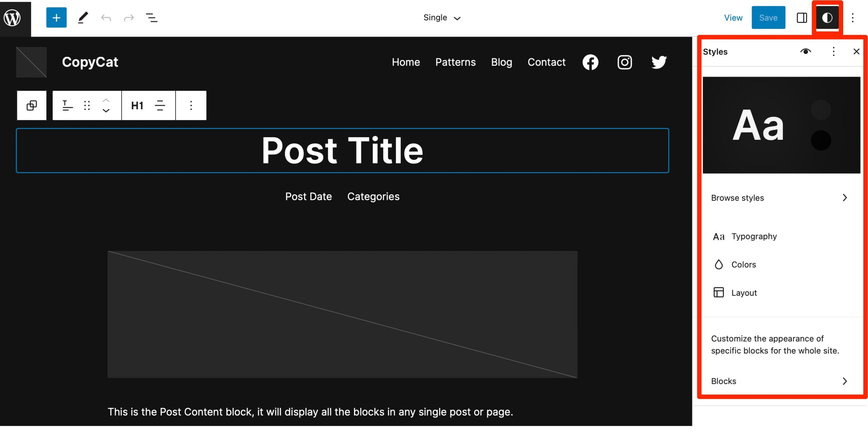Open the List View document overview
This screenshot has height=439, width=868.
(151, 17)
